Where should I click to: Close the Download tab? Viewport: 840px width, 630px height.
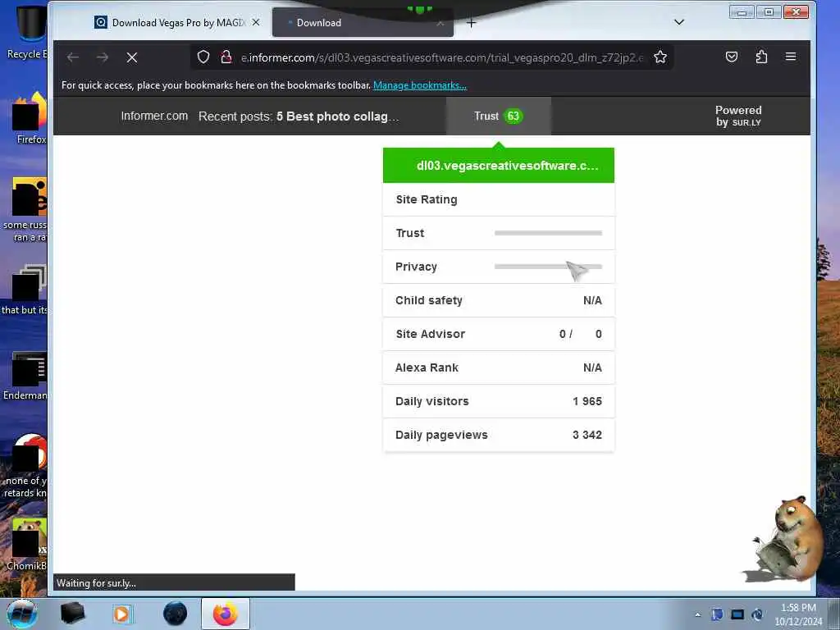click(440, 23)
